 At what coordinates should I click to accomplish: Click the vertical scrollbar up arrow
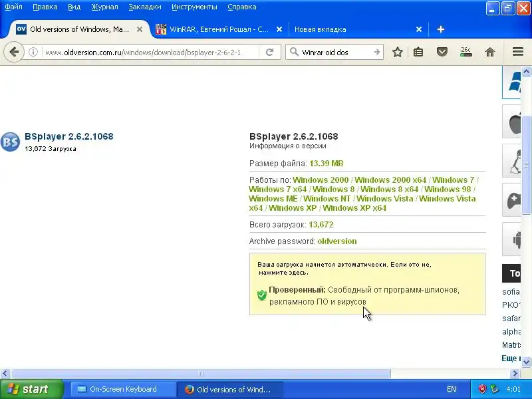tap(526, 71)
